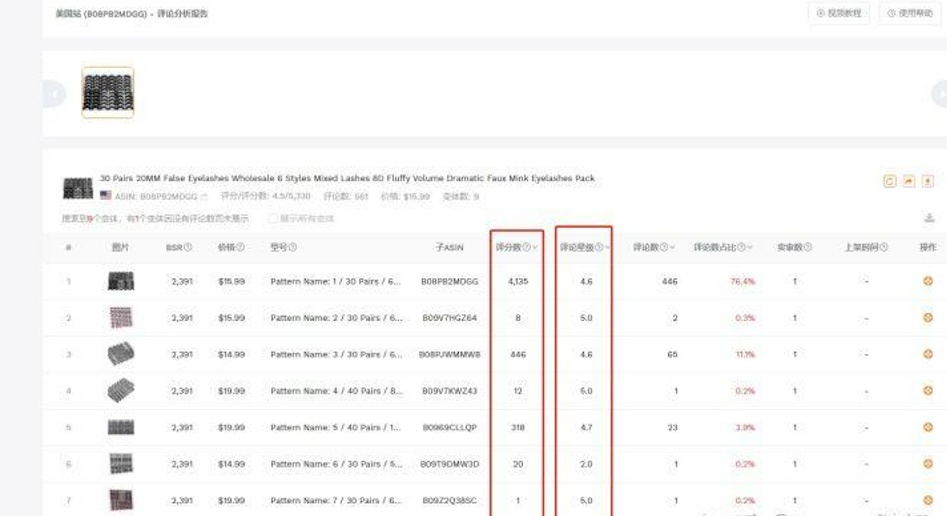Open the 使用帮助 help button

pos(910,13)
